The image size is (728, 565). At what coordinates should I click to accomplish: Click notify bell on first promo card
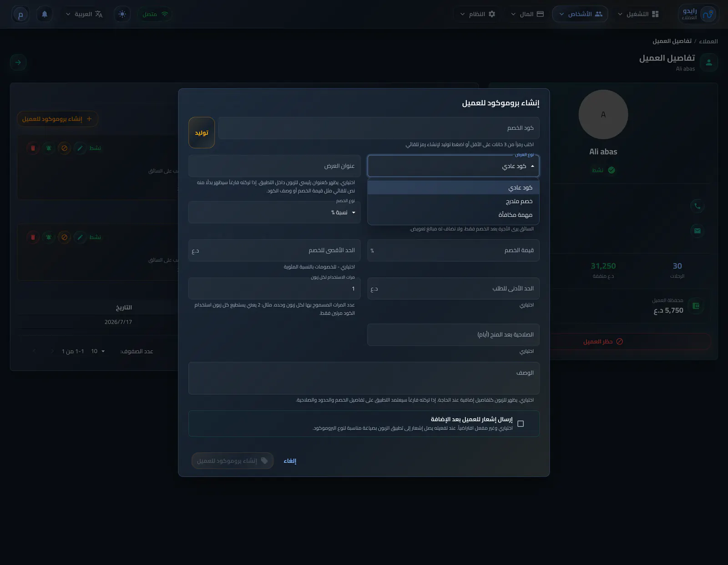tap(49, 148)
